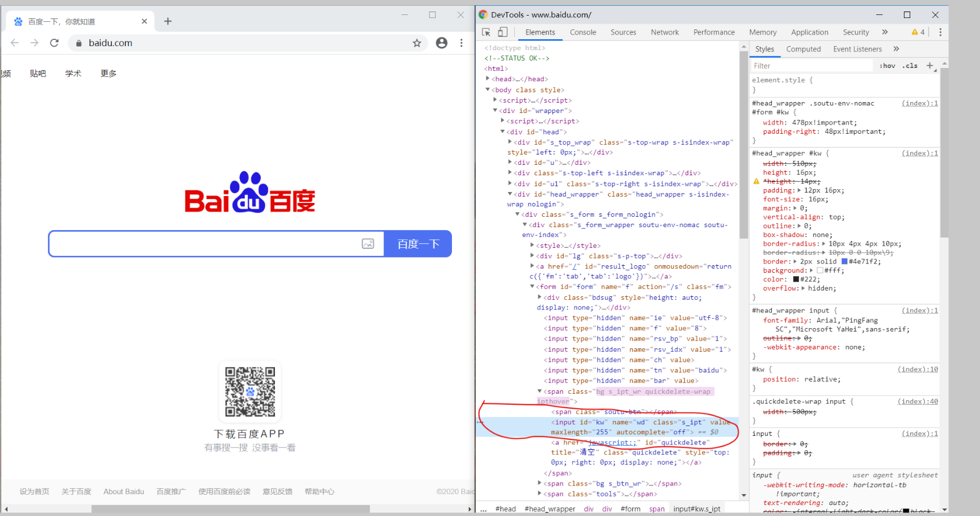Switch to the Memory tab
Viewport: 980px width, 516px height.
[x=763, y=32]
